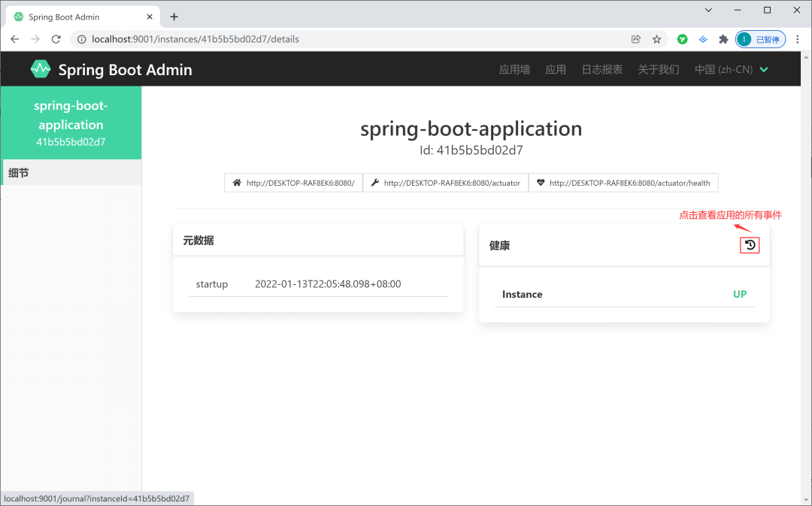Click the 关于我们 link

coord(658,68)
